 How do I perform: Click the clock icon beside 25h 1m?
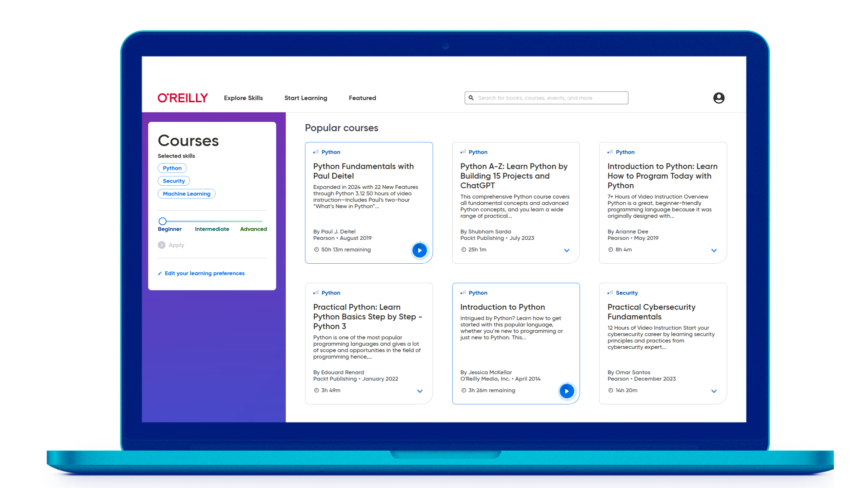(463, 250)
